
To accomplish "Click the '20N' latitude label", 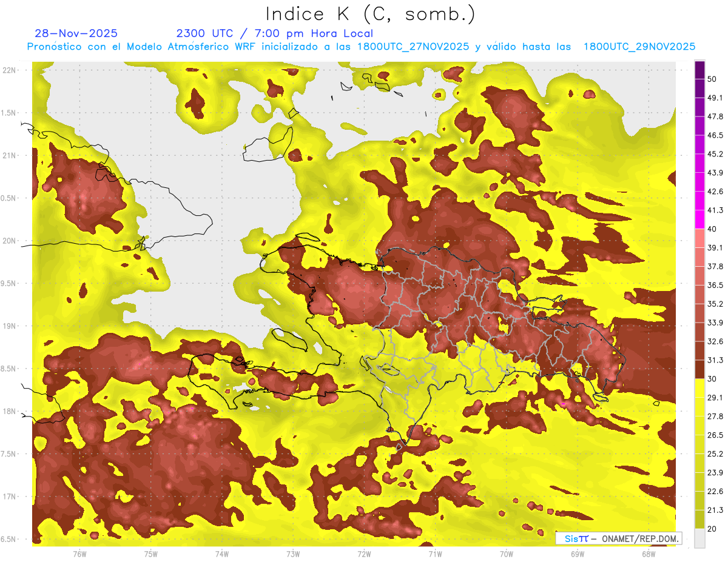I will click(x=10, y=241).
